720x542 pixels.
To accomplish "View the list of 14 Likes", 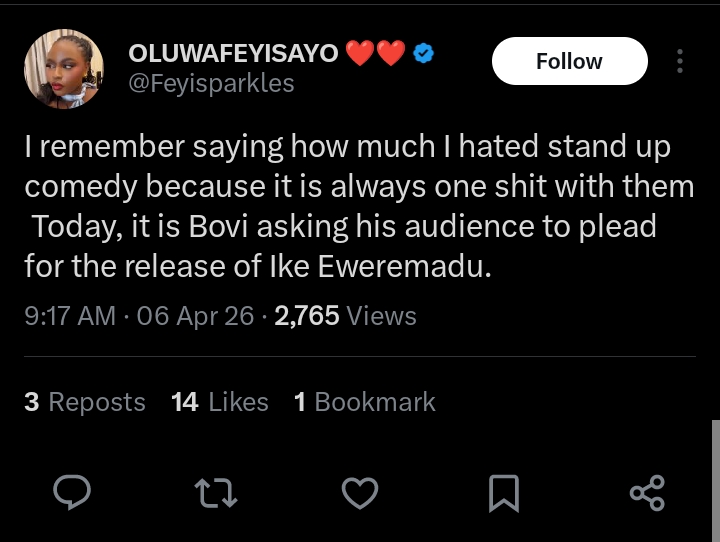I will tap(220, 402).
